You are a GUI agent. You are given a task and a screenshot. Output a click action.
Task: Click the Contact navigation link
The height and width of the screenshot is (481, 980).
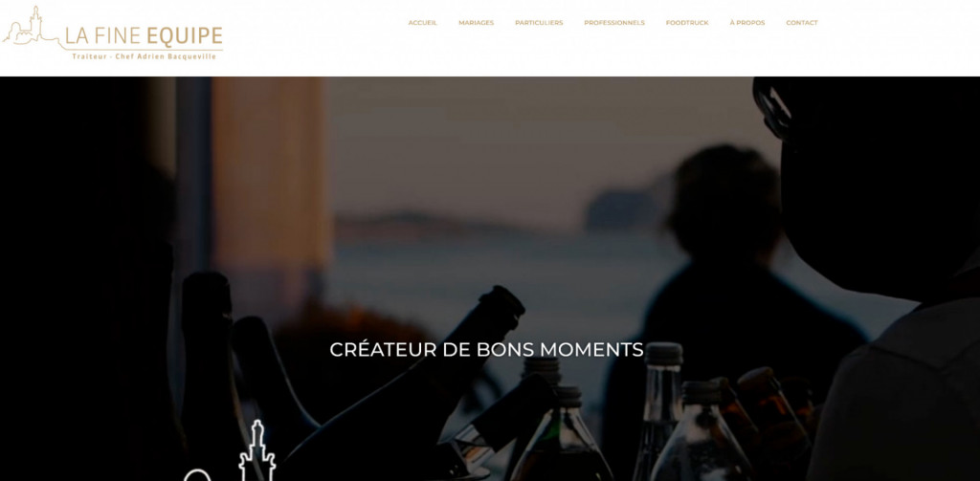coord(802,23)
